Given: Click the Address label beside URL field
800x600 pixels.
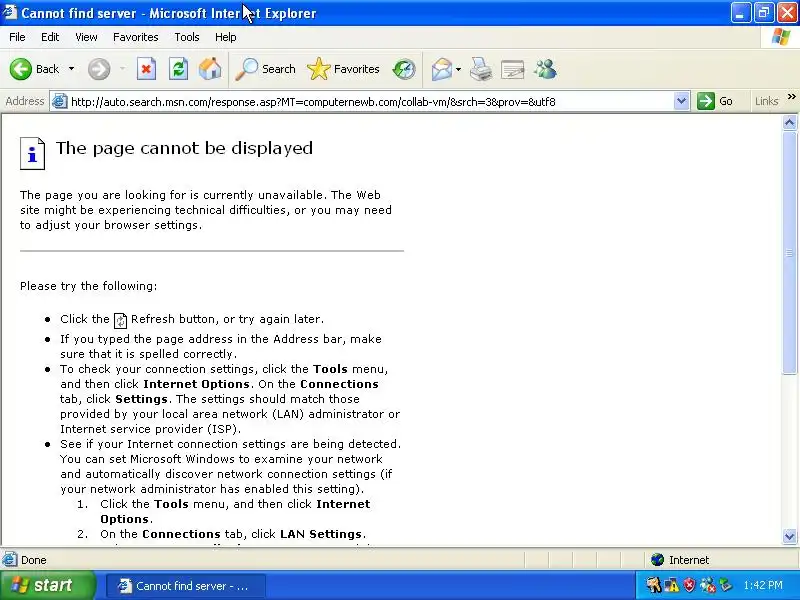Looking at the screenshot, I should click(24, 101).
